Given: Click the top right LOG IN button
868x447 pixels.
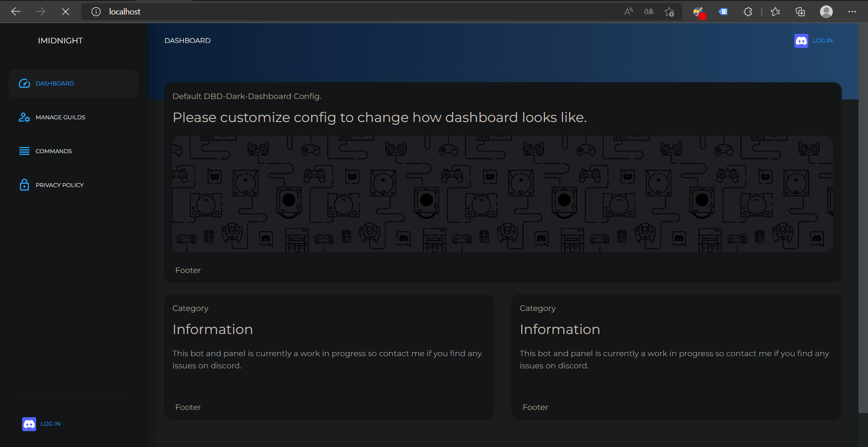Looking at the screenshot, I should pos(823,41).
